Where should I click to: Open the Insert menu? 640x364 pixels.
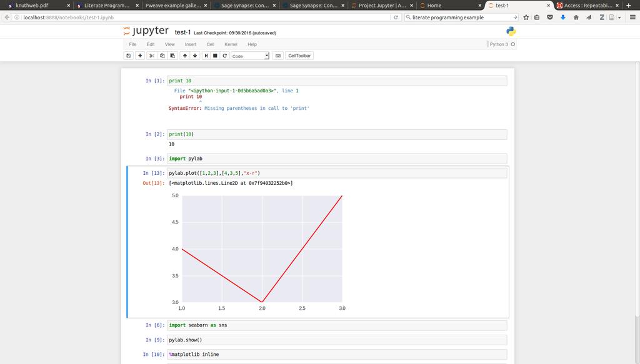click(x=191, y=44)
